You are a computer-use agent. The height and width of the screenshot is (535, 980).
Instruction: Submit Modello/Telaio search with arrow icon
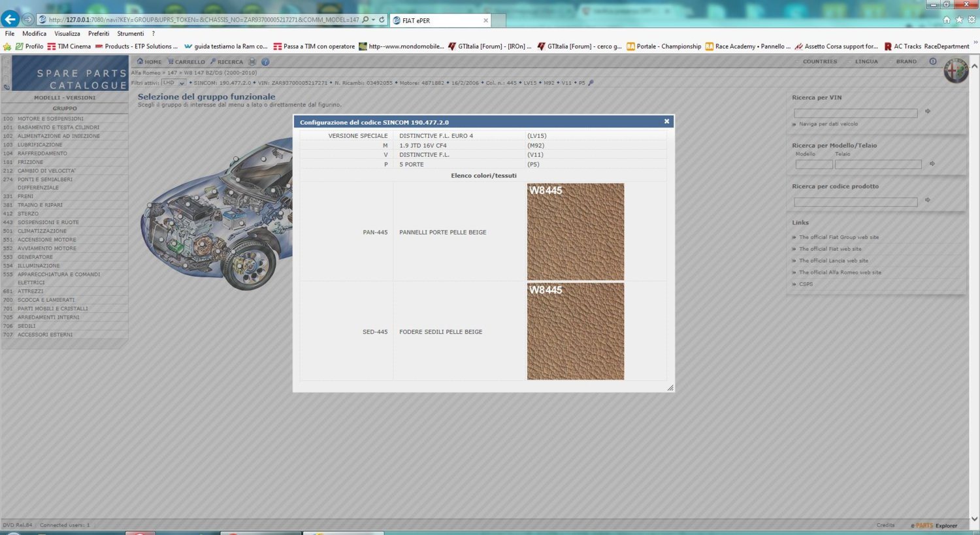pyautogui.click(x=932, y=164)
